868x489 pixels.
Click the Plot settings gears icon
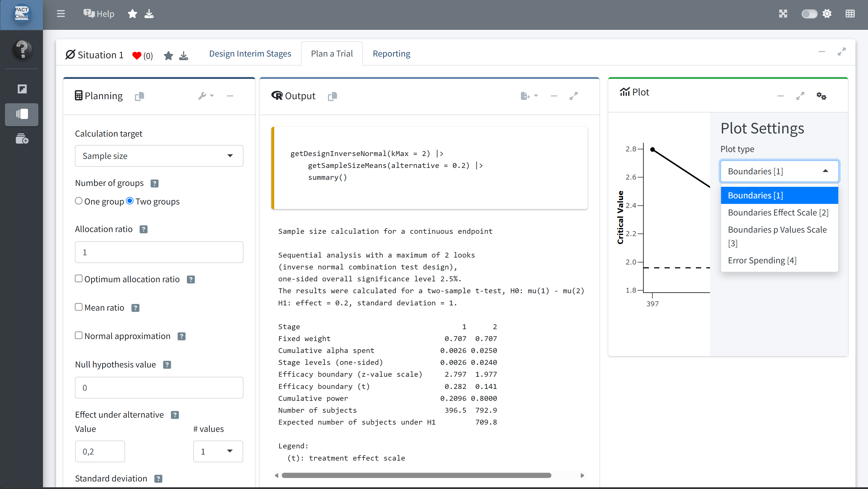(822, 96)
